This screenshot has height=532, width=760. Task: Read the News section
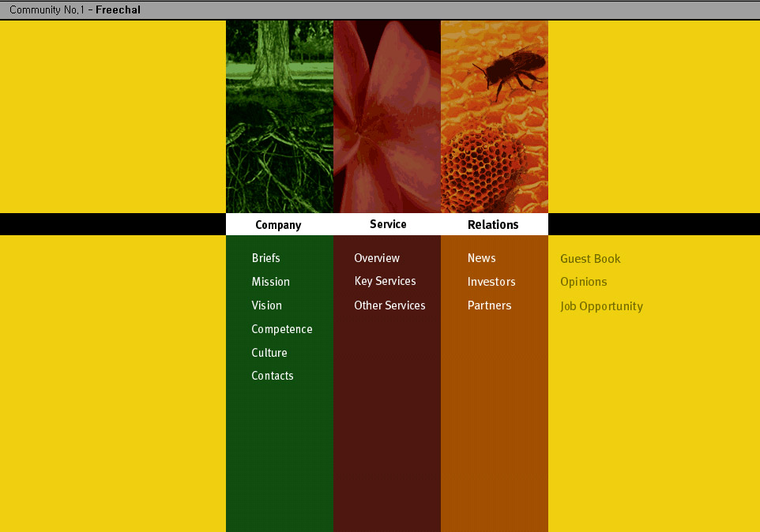(481, 258)
